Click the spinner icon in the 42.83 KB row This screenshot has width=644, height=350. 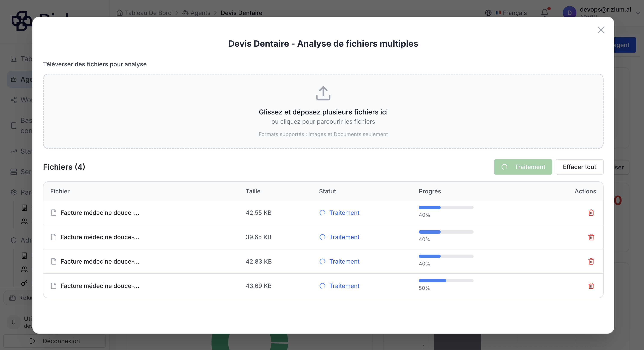pyautogui.click(x=322, y=261)
